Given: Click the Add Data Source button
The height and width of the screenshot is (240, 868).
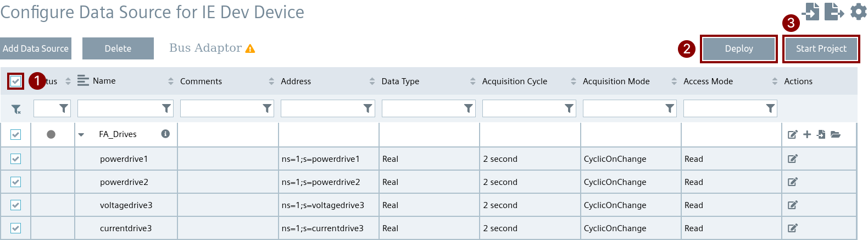Looking at the screenshot, I should point(36,48).
